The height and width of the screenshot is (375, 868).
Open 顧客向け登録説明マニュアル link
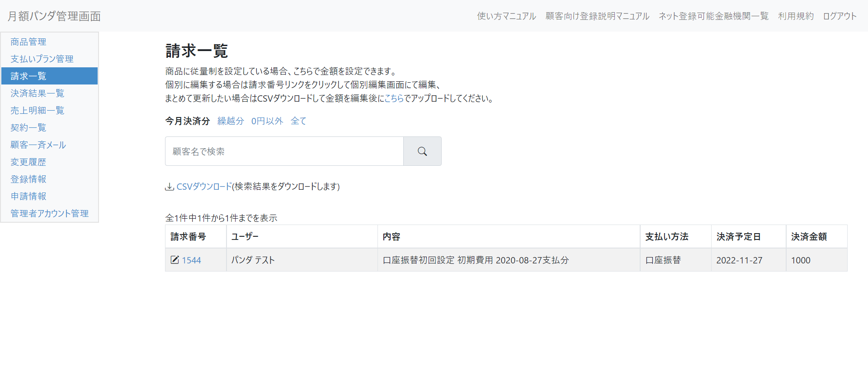597,16
